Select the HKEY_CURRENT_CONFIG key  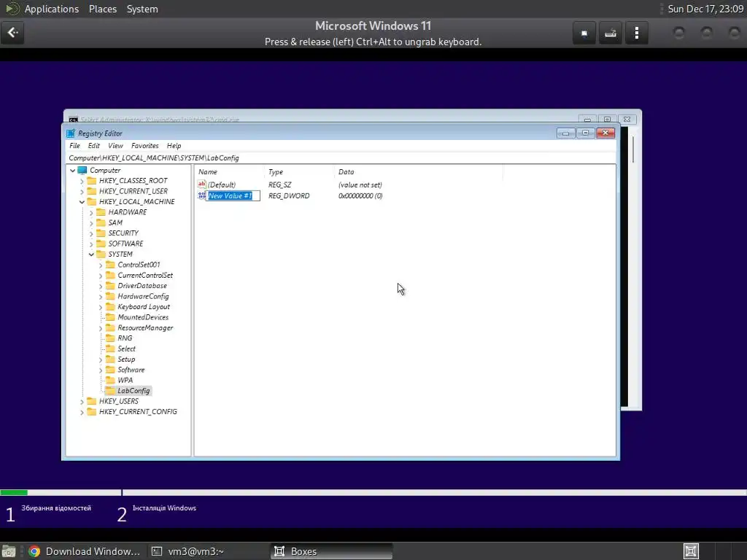pos(138,411)
